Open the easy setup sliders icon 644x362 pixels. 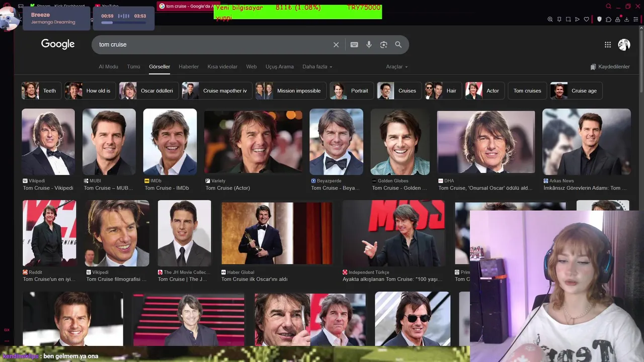click(x=637, y=19)
